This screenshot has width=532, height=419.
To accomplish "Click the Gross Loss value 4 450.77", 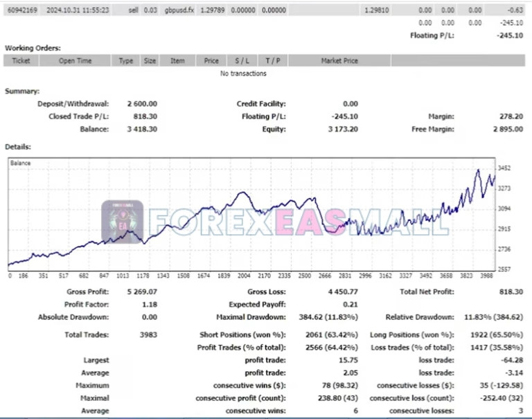I will [x=343, y=292].
